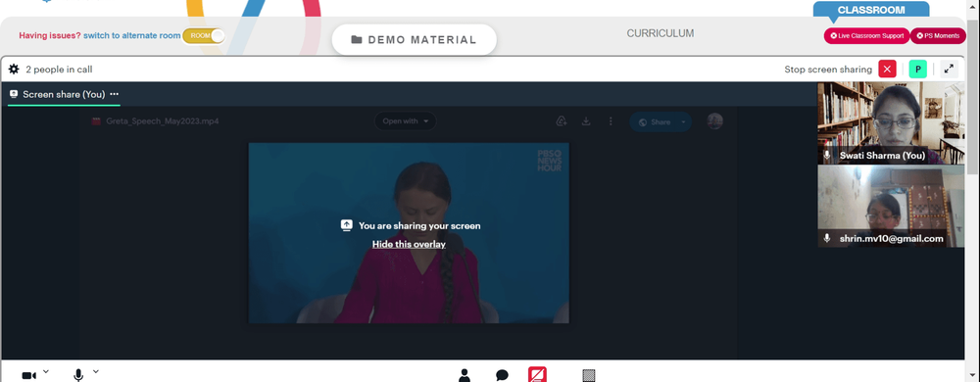Toggle the ROOM alternate room switch

pyautogui.click(x=204, y=35)
